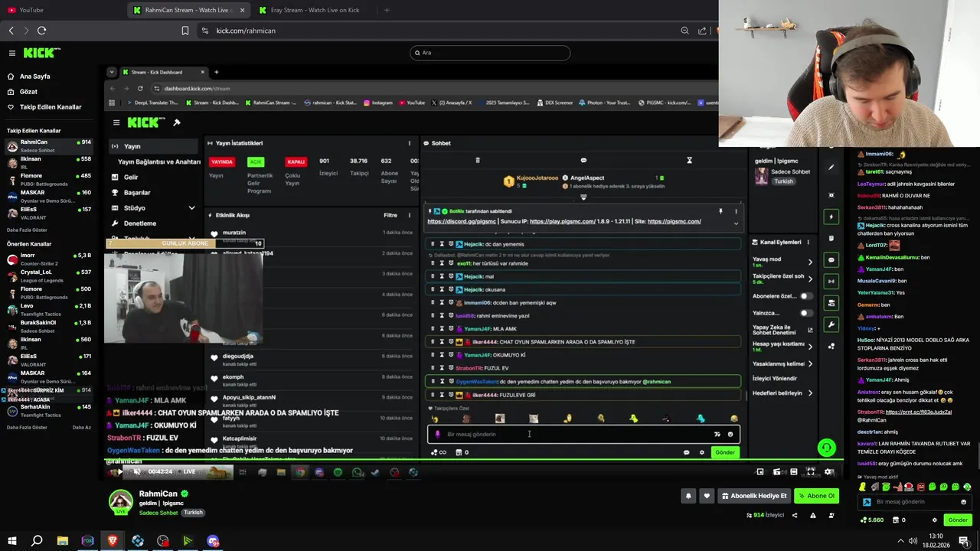Open the Kanal Eylemleri three-dot menu
The image size is (980, 551).
(808, 243)
